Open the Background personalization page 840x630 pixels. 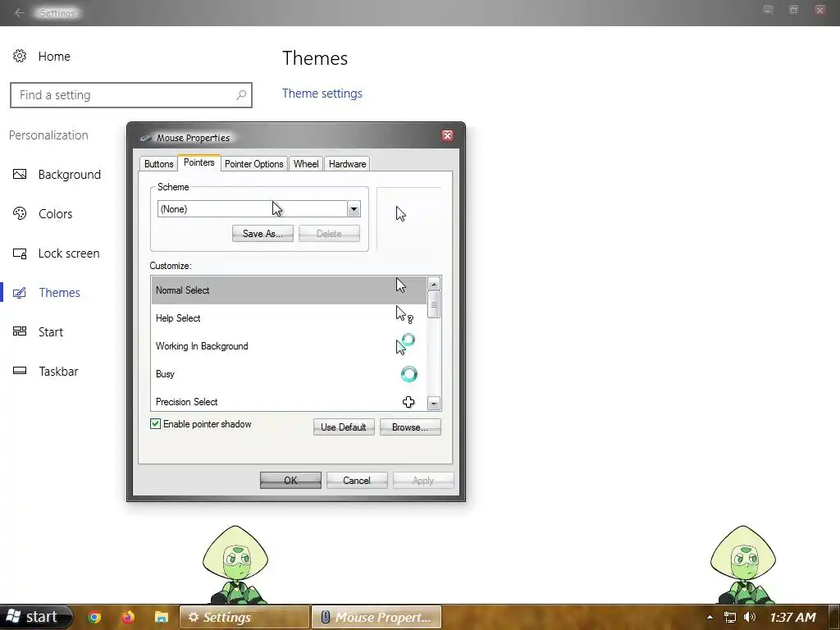(x=69, y=175)
